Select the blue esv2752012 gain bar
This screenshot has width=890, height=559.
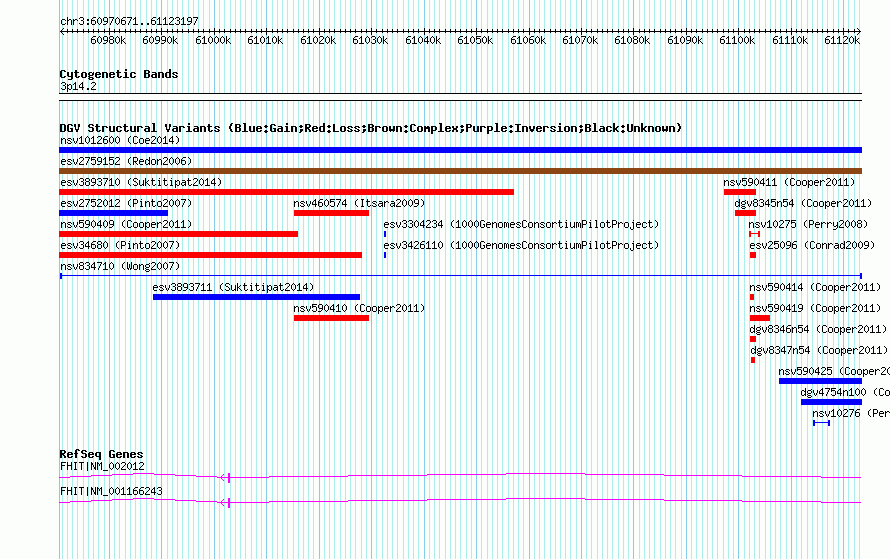coord(114,213)
